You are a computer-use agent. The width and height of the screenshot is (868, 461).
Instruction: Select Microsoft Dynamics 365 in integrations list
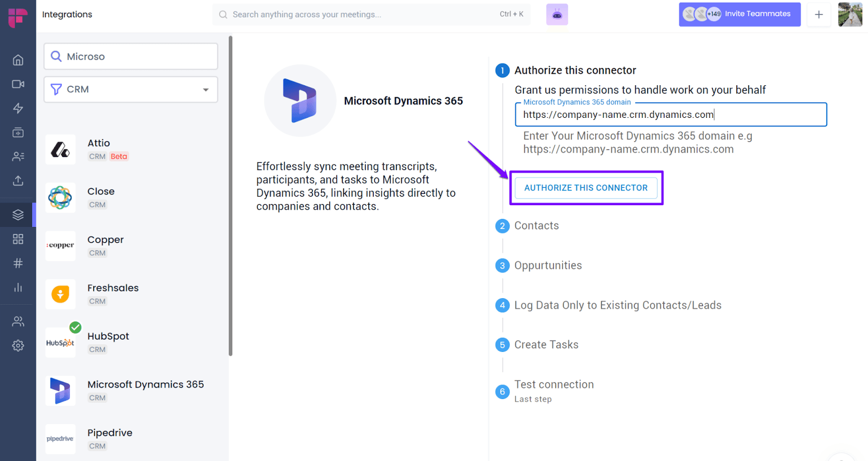click(146, 384)
